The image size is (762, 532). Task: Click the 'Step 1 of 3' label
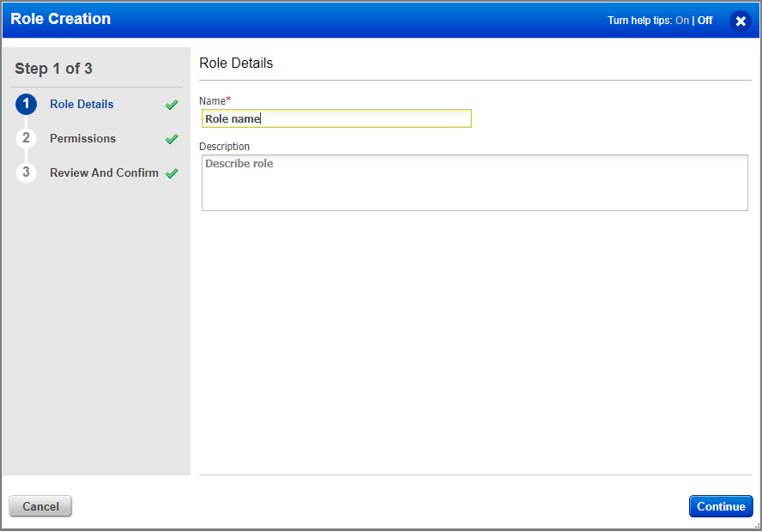53,69
